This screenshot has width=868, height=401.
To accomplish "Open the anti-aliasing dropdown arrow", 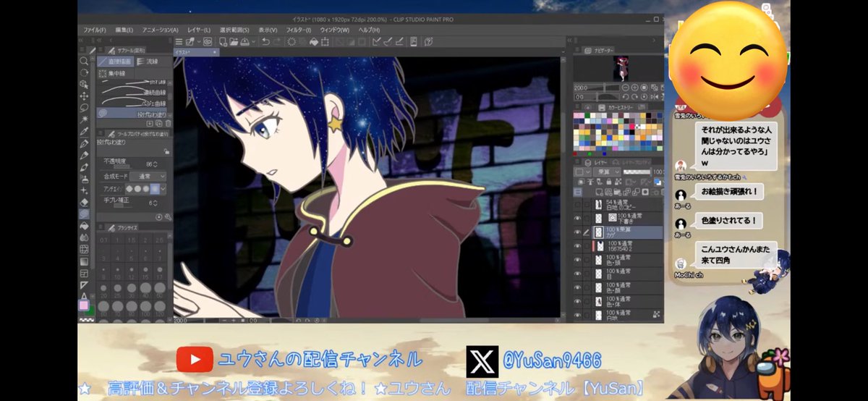I will (163, 188).
